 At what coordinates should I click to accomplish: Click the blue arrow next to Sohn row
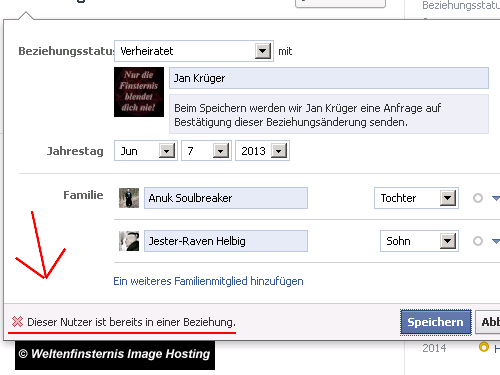point(496,241)
